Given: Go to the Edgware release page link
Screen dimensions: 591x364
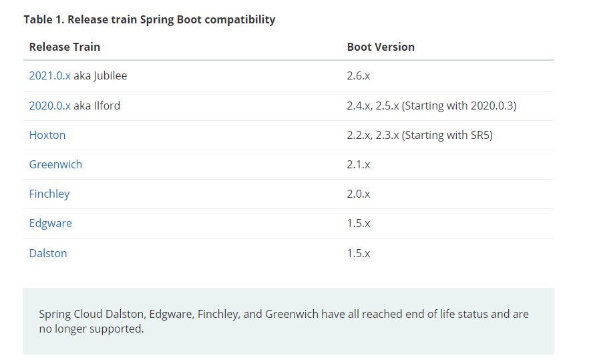Looking at the screenshot, I should pos(50,223).
